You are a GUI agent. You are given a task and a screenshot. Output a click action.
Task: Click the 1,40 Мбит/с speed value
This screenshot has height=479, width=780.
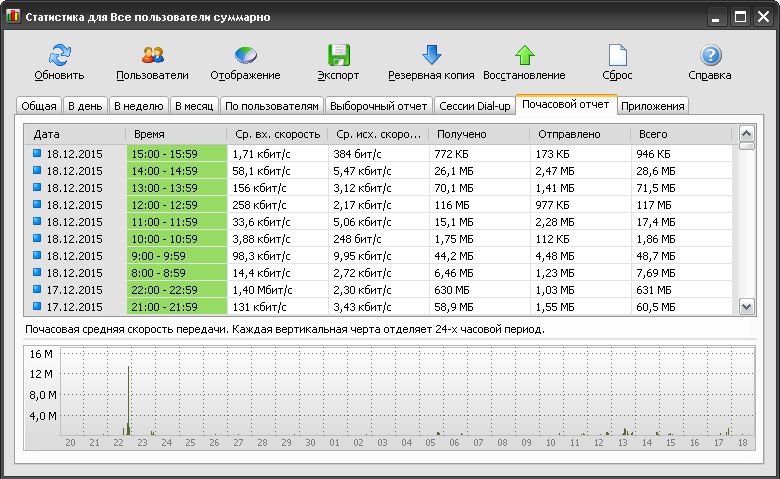tap(262, 289)
